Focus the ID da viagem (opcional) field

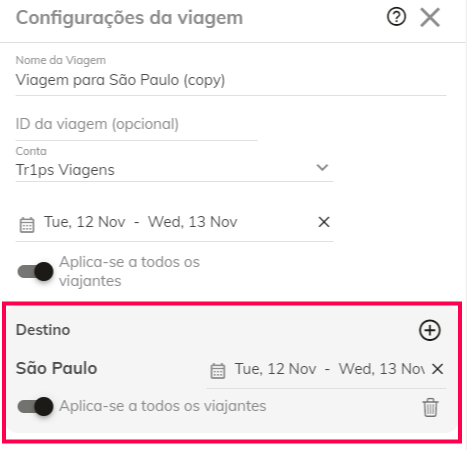coord(136,124)
